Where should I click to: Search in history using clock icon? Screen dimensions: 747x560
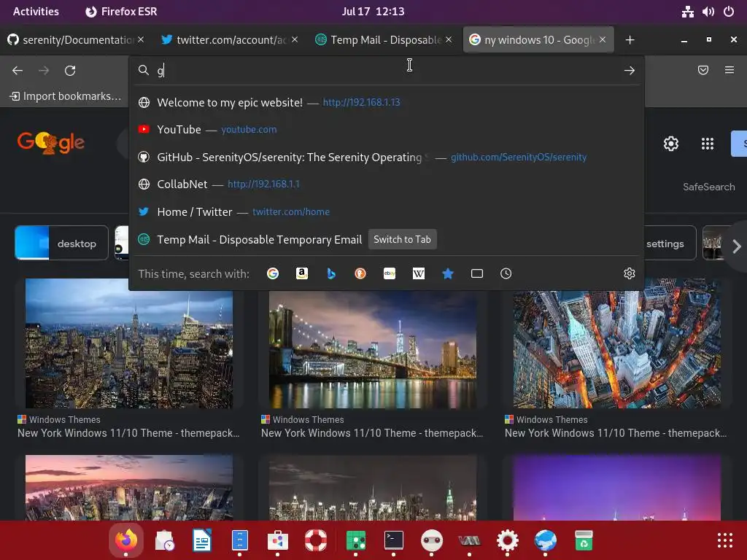click(x=506, y=273)
